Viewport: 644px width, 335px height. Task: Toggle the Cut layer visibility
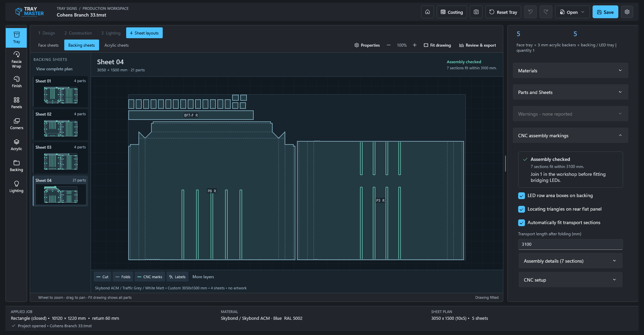point(102,277)
